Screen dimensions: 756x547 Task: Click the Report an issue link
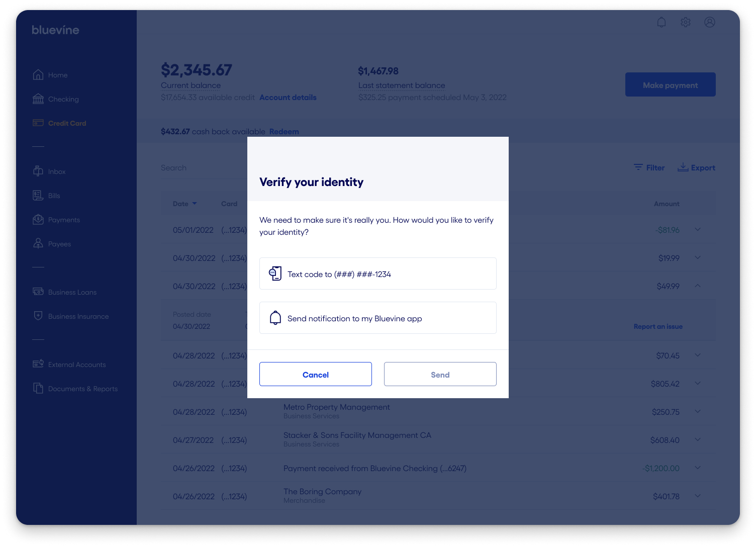658,326
